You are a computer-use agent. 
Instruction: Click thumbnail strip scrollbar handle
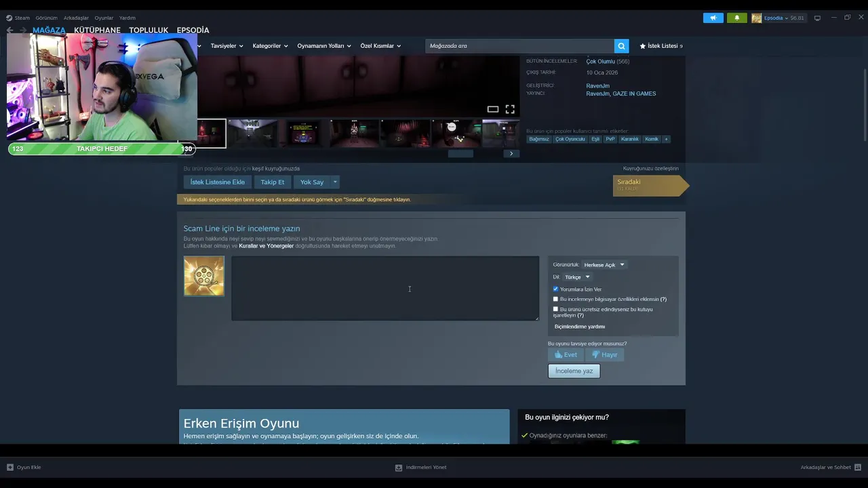460,154
